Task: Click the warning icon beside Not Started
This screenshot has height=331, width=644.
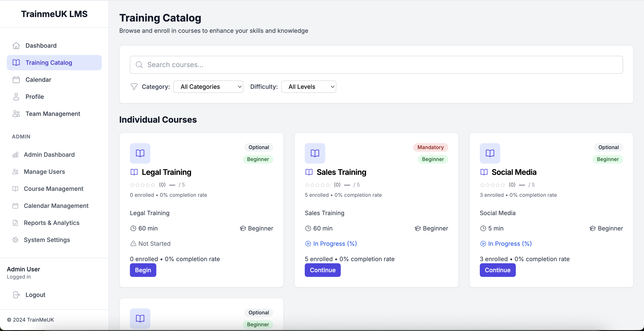Action: click(133, 243)
